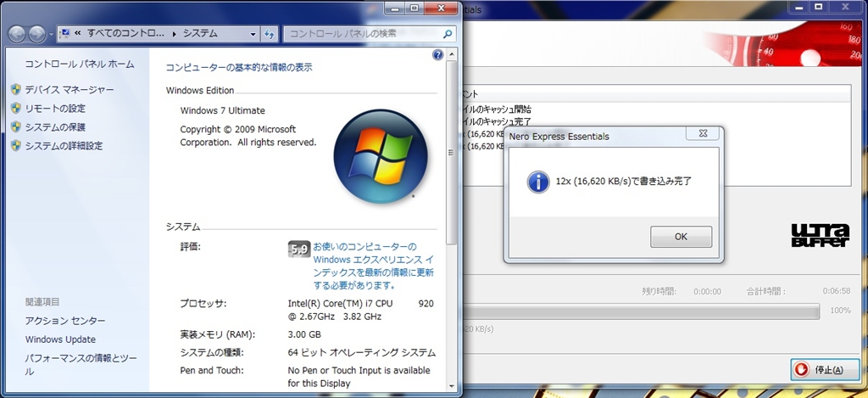Click the System window scrollbar down arrow
This screenshot has width=868, height=398.
coord(452,385)
